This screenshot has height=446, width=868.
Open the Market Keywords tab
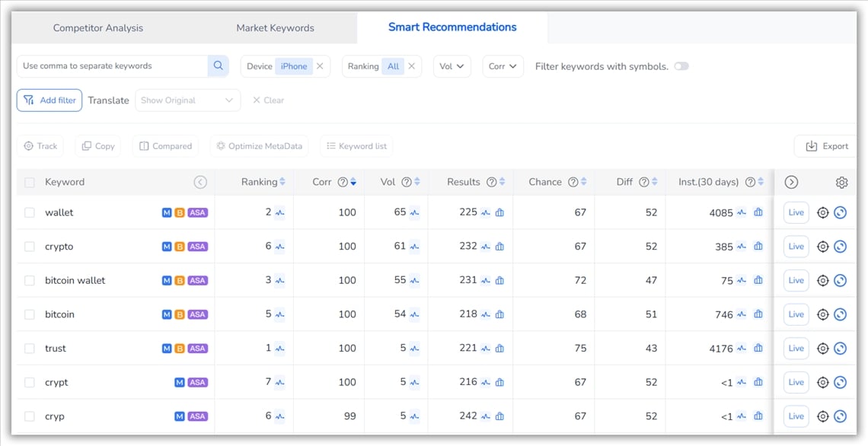[x=275, y=28]
